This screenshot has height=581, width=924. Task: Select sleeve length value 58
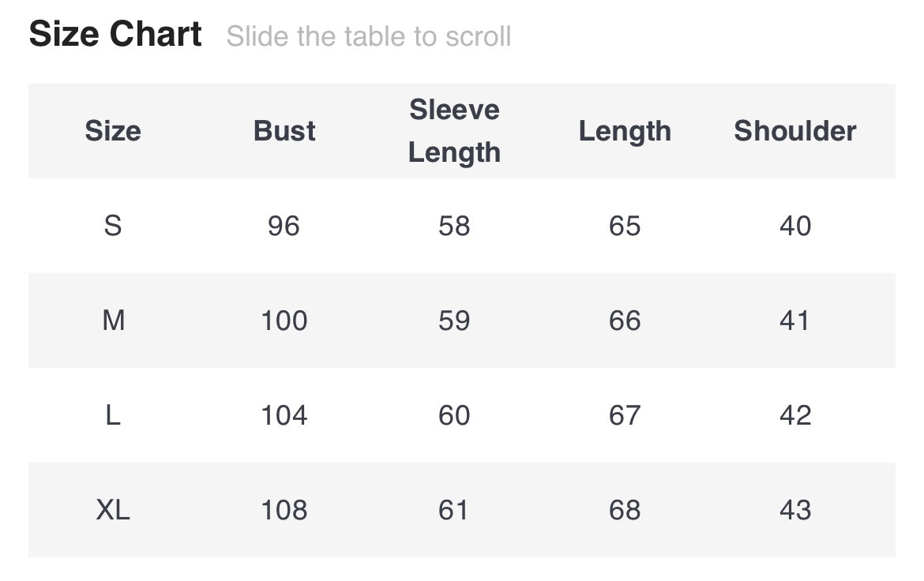coord(454,227)
